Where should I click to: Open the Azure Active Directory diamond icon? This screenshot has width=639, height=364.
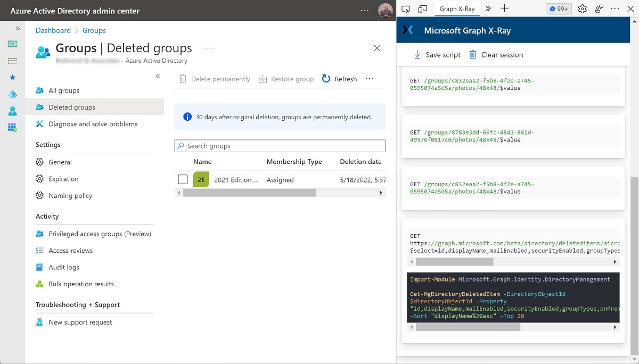(x=12, y=94)
